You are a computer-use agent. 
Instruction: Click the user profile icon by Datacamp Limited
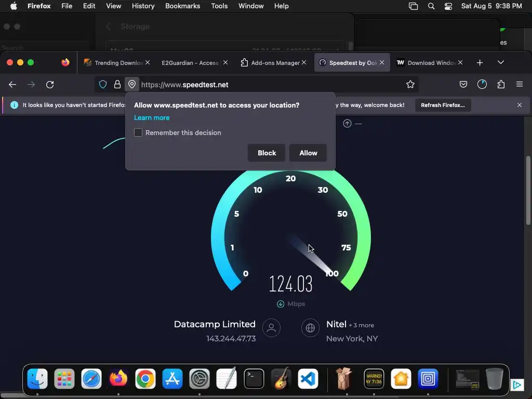click(x=271, y=328)
